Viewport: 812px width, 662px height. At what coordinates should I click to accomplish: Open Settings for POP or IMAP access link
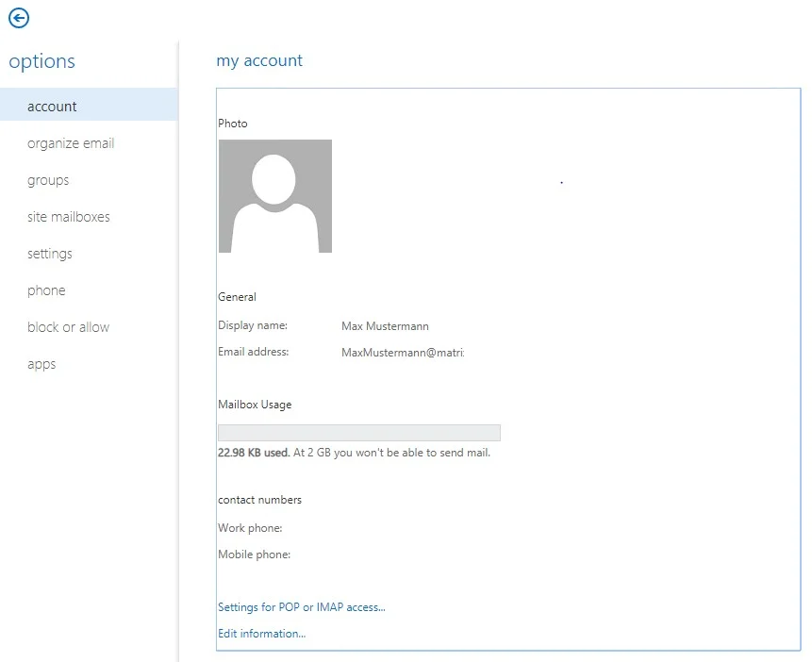(302, 607)
